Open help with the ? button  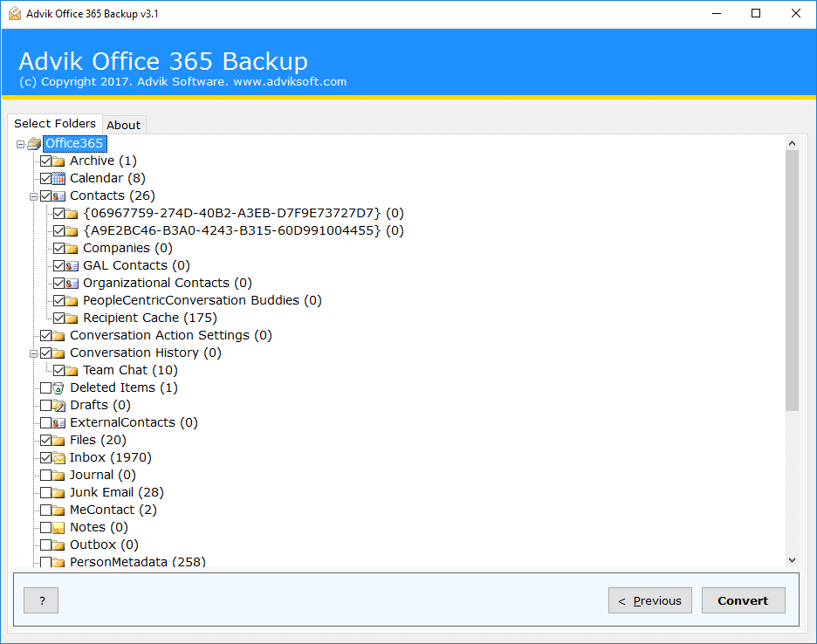pyautogui.click(x=41, y=600)
